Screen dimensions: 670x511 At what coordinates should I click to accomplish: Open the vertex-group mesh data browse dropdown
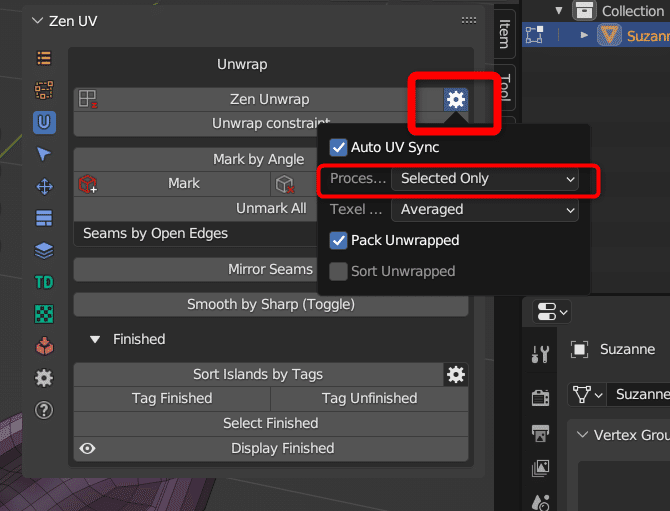pos(587,394)
